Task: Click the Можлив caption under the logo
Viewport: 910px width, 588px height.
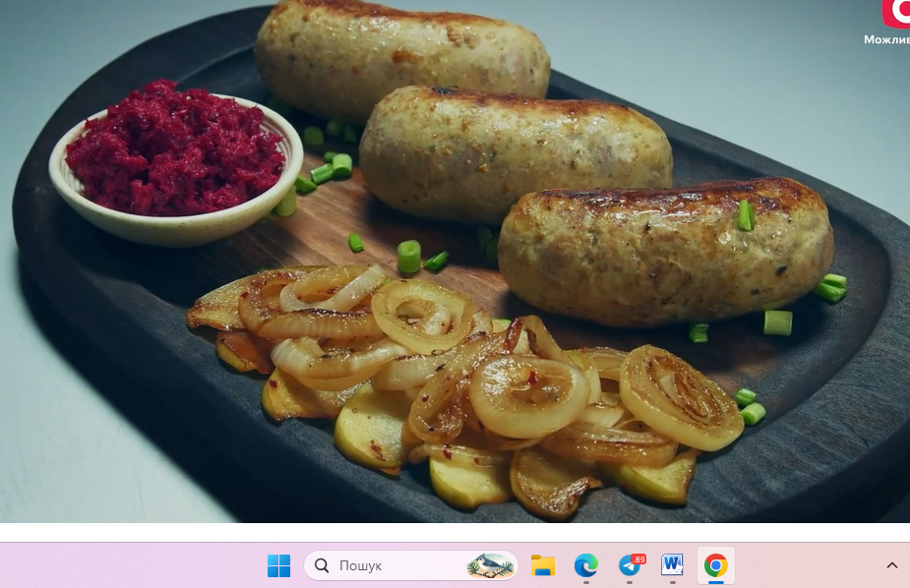Action: click(885, 40)
